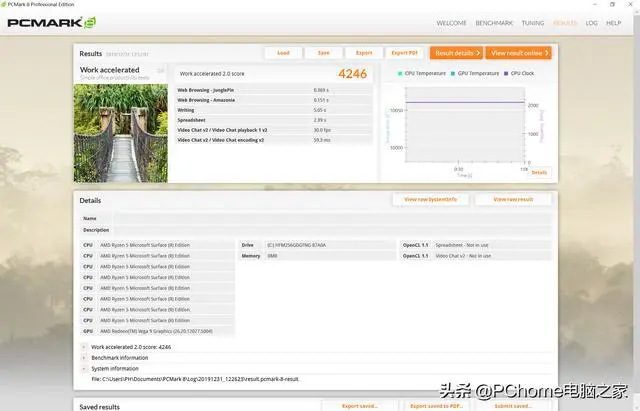Open the HELP tab
The width and height of the screenshot is (640, 411).
(x=614, y=22)
